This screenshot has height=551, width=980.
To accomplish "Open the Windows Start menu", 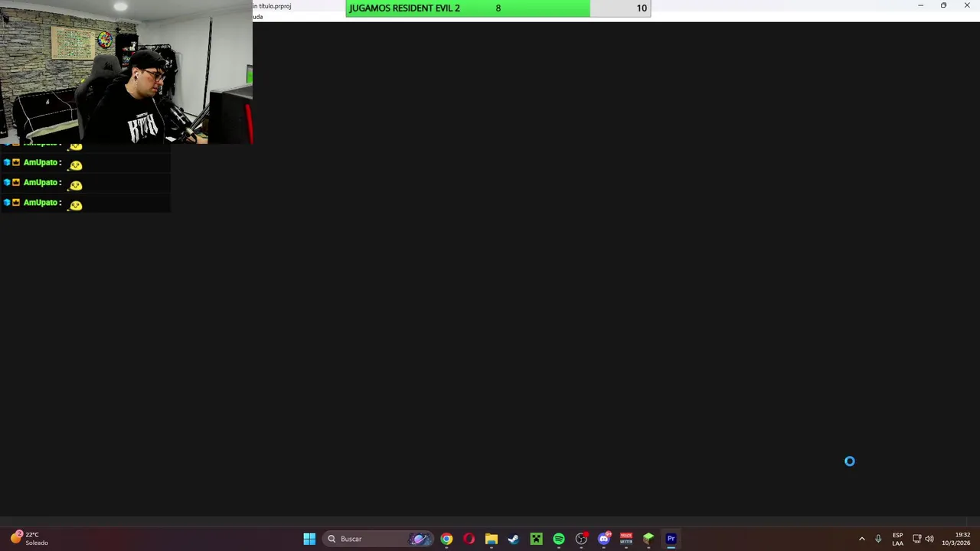I will [x=309, y=539].
